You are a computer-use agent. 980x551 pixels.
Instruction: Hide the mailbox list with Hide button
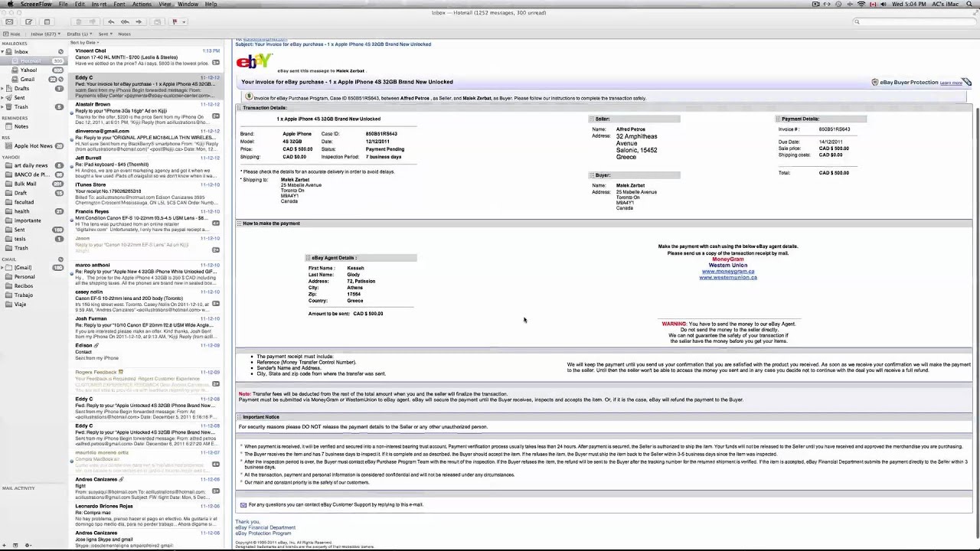click(11, 34)
